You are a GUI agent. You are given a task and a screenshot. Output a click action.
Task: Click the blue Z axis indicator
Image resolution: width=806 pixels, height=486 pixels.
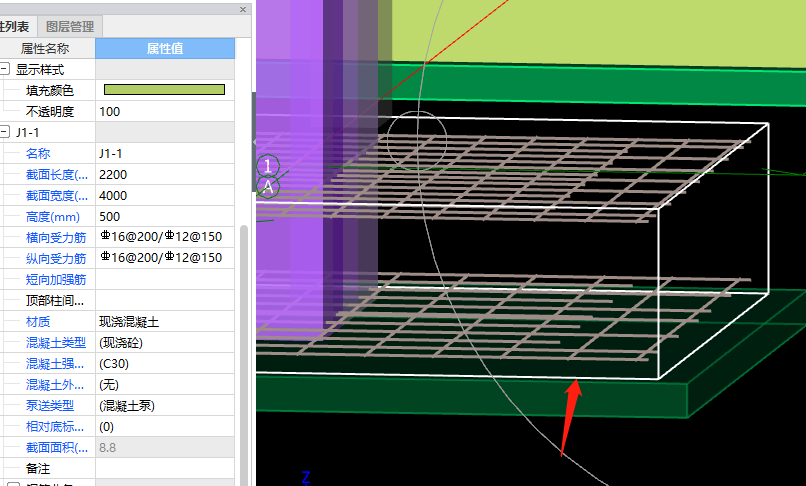coord(306,477)
